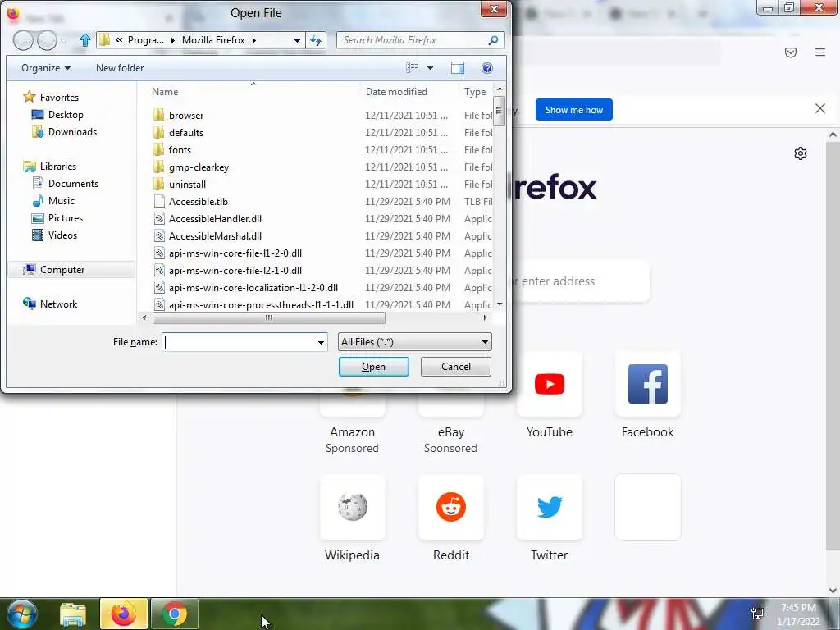Open the recent pages dropdown arrow
Screen dimensions: 840x630
(x=64, y=40)
